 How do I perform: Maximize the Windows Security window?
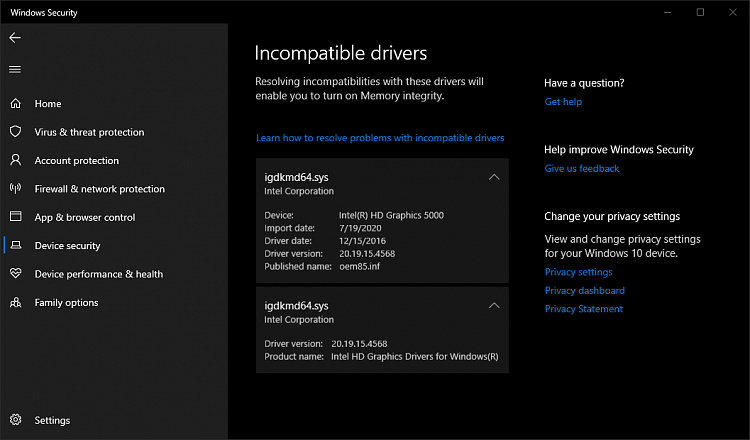point(700,12)
